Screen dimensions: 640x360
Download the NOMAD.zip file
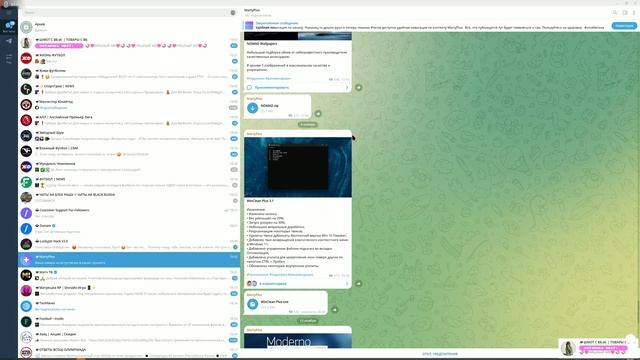click(x=253, y=108)
